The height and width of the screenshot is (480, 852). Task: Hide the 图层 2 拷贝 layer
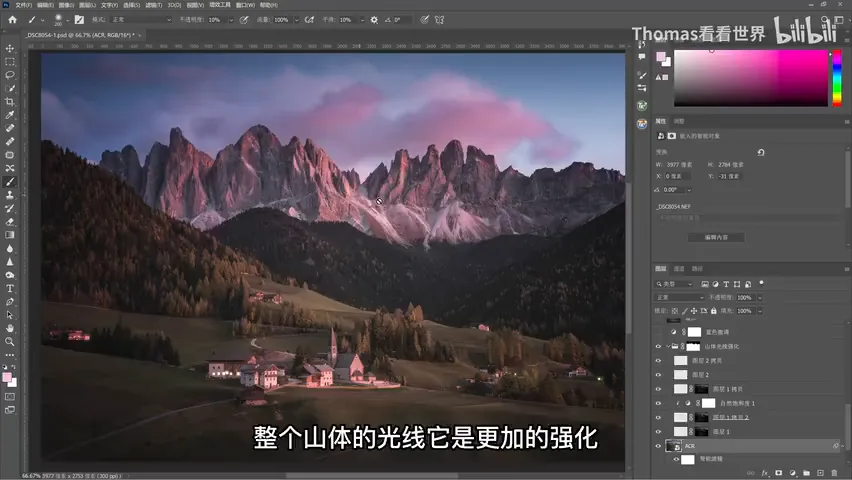(658, 360)
